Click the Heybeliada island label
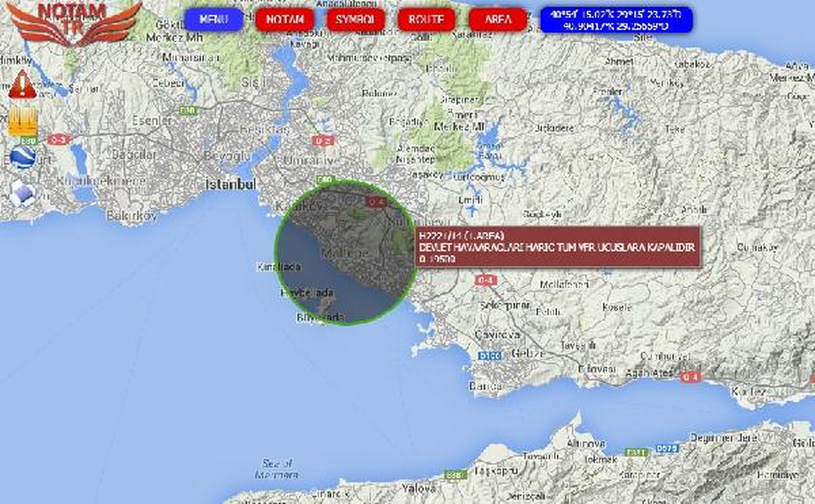This screenshot has height=504, width=815. (x=308, y=292)
